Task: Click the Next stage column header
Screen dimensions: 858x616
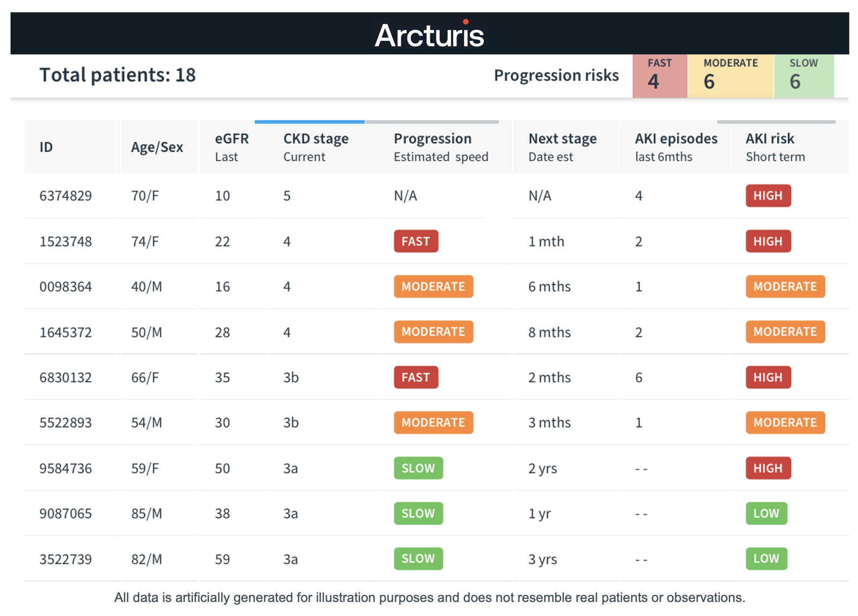Action: [x=562, y=147]
